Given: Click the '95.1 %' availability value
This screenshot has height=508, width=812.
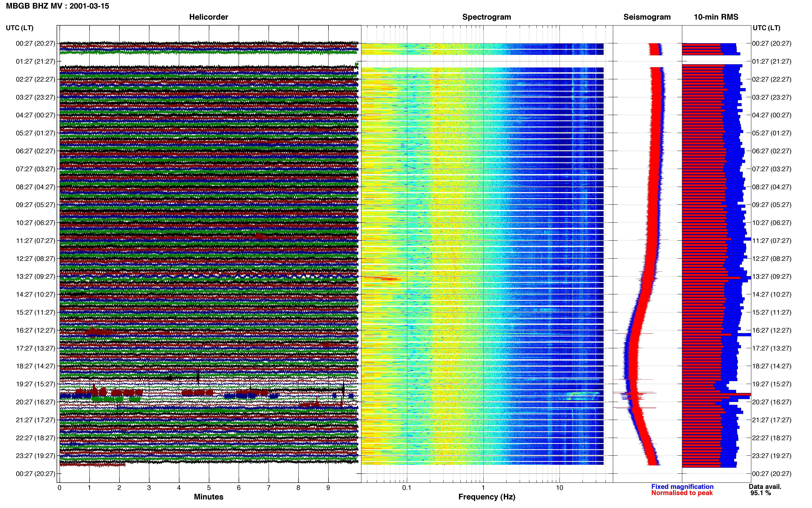Looking at the screenshot, I should 761,493.
